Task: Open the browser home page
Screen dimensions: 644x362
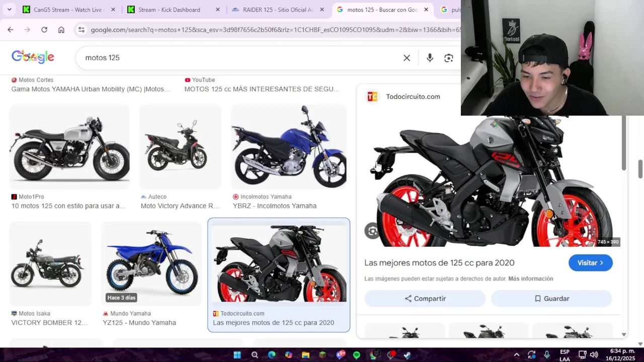Action: click(61, 30)
